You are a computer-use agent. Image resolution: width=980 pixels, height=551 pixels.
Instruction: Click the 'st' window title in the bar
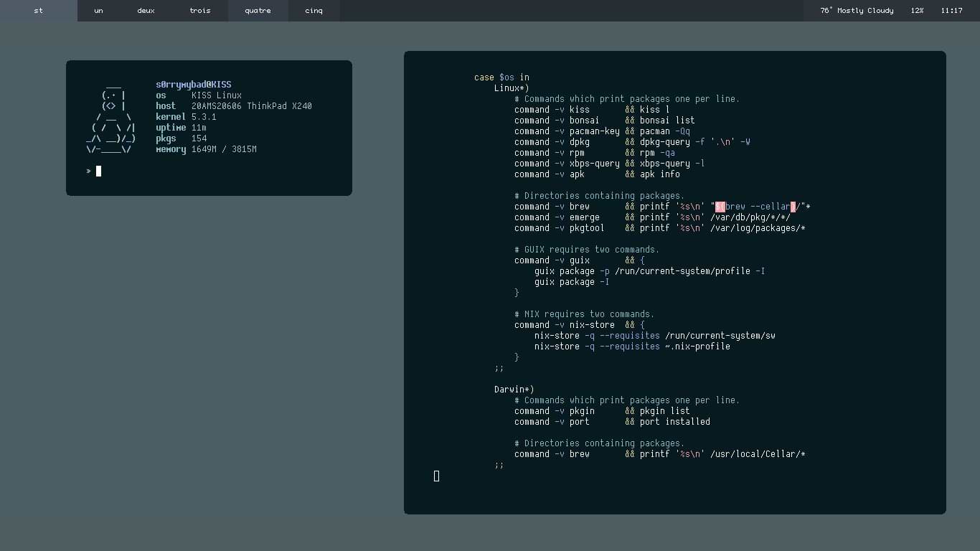[x=39, y=11]
